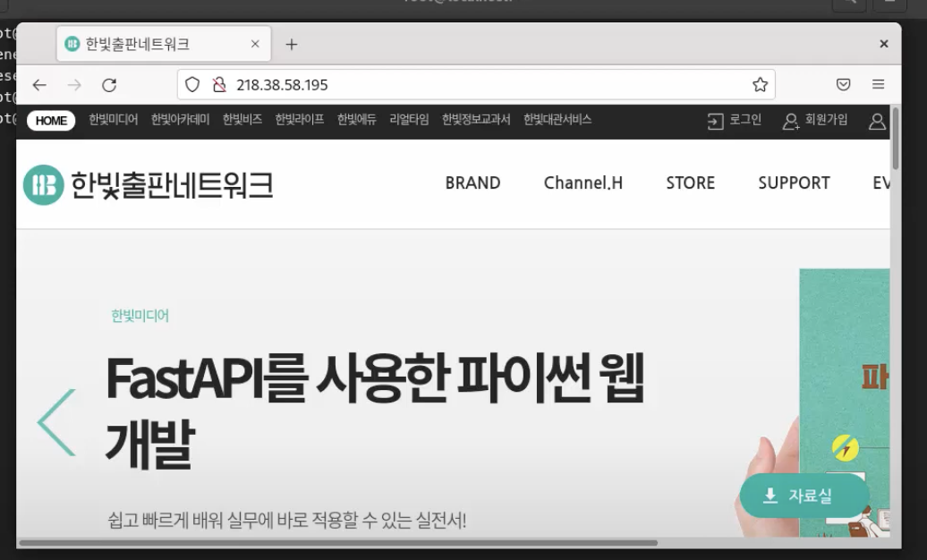Click the 회원가입 text link
The width and height of the screenshot is (927, 560).
(827, 120)
